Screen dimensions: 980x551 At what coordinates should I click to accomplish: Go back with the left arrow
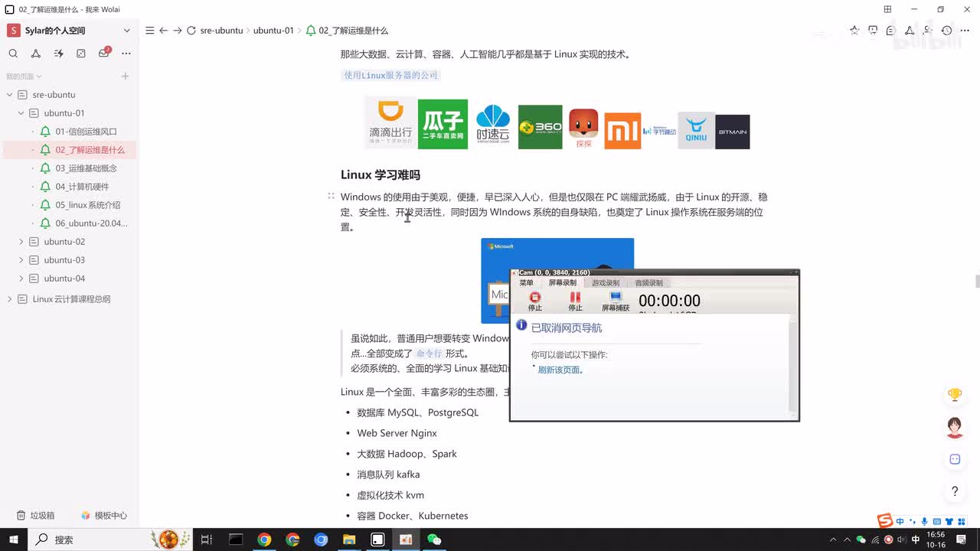tap(163, 31)
